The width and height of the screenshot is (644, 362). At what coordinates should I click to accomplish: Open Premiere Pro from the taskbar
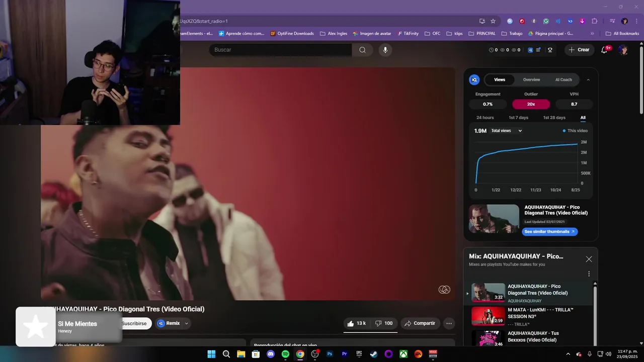pyautogui.click(x=345, y=354)
